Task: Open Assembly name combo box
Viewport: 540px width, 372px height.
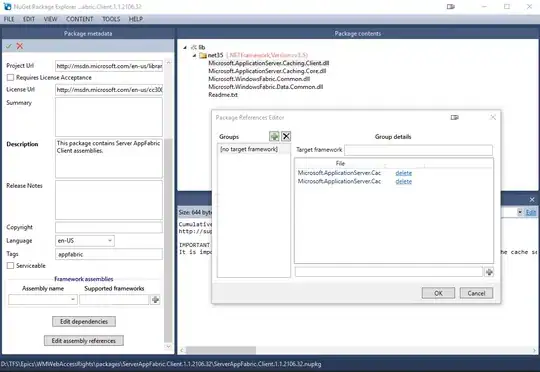Action: (43, 300)
